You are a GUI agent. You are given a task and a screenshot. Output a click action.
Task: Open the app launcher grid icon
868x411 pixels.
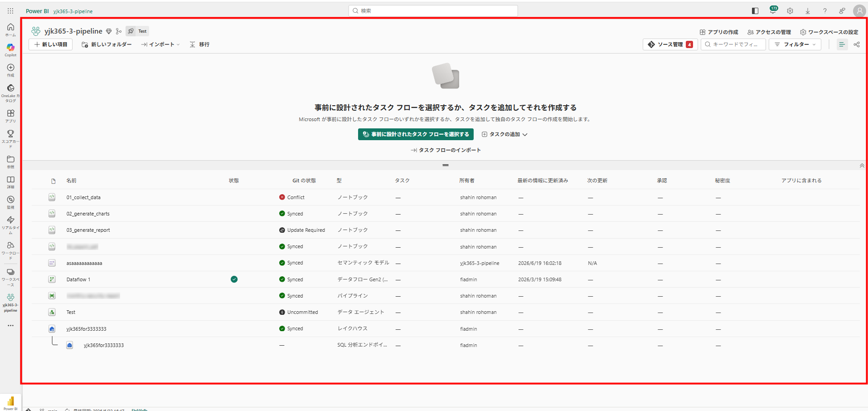[x=10, y=11]
